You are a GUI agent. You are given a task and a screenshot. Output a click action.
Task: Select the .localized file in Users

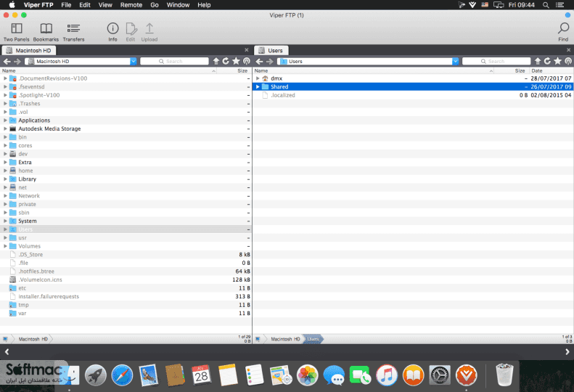413,95
